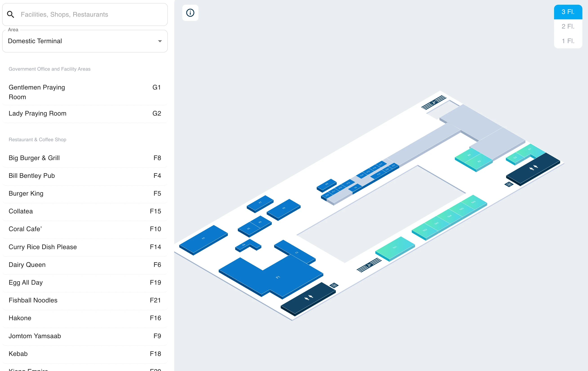Select the Dairy Queen list item
The height and width of the screenshot is (371, 588).
click(85, 265)
